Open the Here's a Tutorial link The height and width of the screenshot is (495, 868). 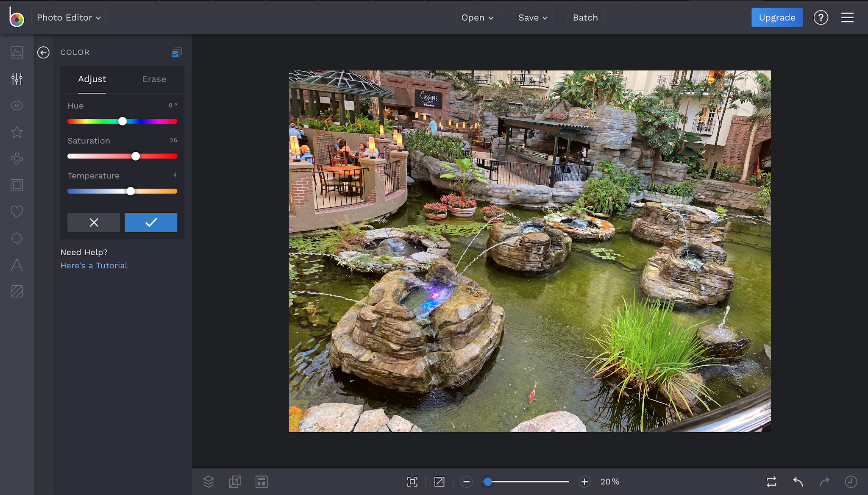[94, 265]
